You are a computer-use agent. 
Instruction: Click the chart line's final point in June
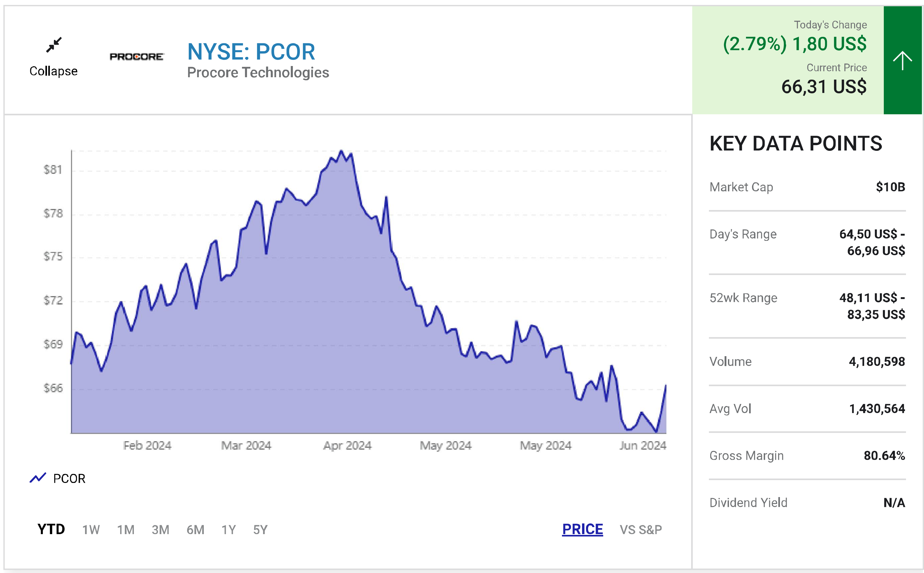tap(666, 386)
